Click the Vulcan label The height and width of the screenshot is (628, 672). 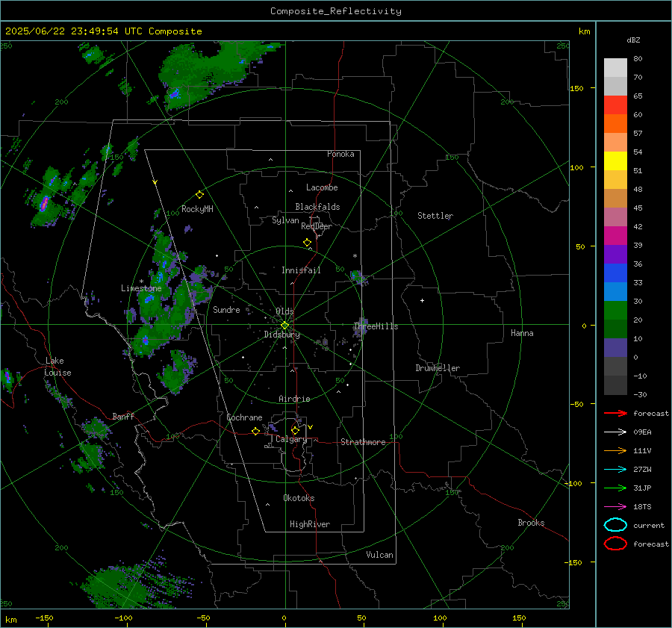point(379,555)
